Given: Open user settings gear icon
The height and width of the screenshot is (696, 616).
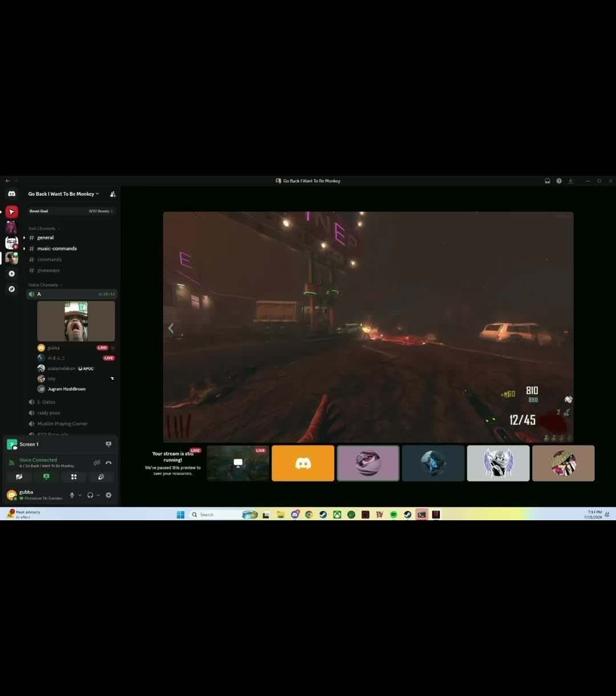Looking at the screenshot, I should coord(108,495).
